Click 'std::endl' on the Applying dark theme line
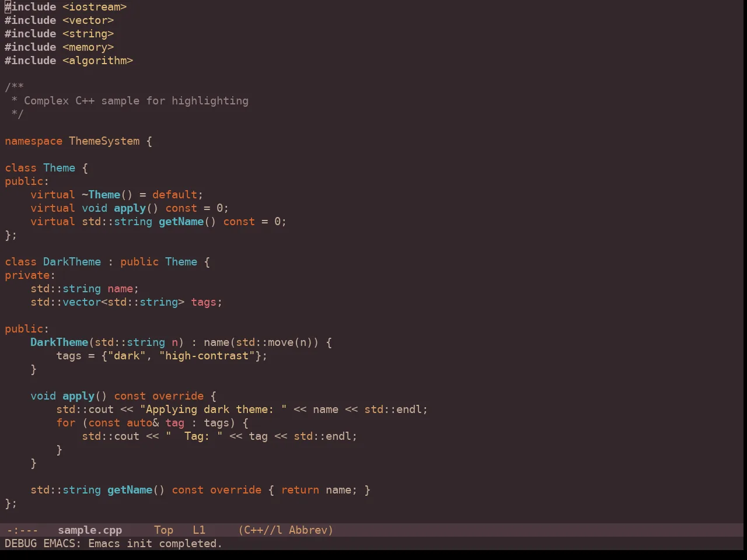 [393, 409]
